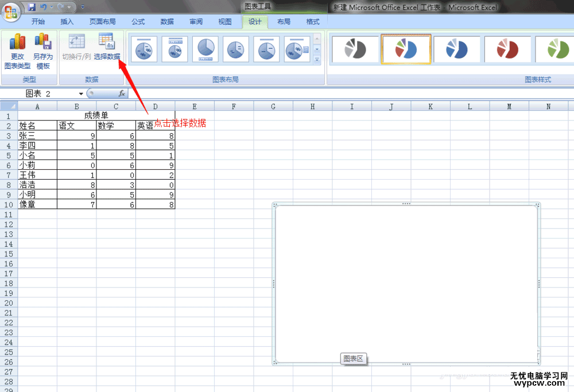Image resolution: width=574 pixels, height=392 pixels.
Task: Switch to the 布局 chart tools tab
Action: tap(284, 22)
